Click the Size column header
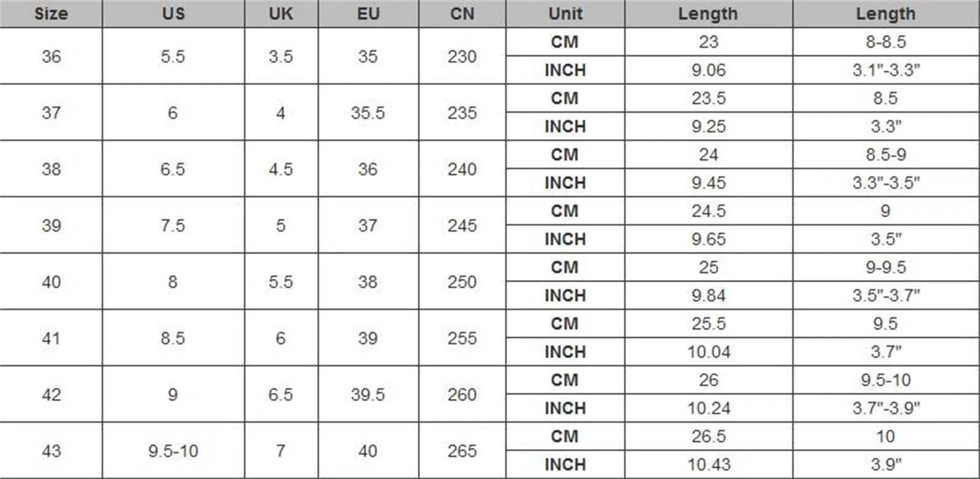 51,13
